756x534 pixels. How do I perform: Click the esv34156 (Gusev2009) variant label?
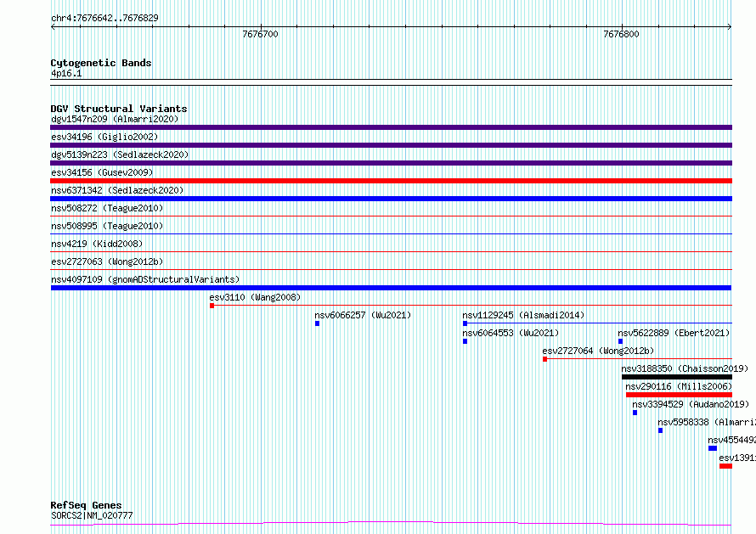click(x=102, y=172)
